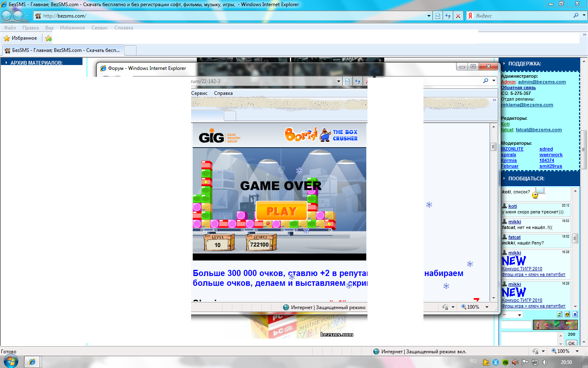Click the Избранное star button
588x368 pixels.
point(20,38)
